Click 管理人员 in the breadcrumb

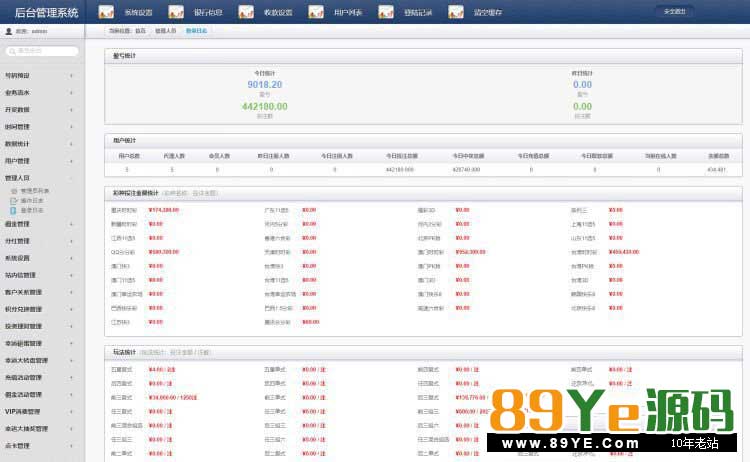165,31
